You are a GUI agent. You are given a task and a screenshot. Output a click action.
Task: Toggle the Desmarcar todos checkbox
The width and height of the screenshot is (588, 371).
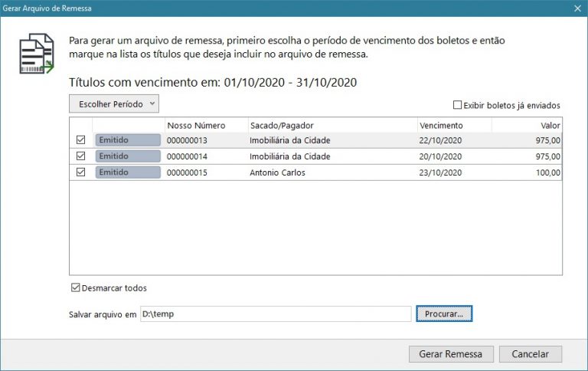(x=75, y=288)
